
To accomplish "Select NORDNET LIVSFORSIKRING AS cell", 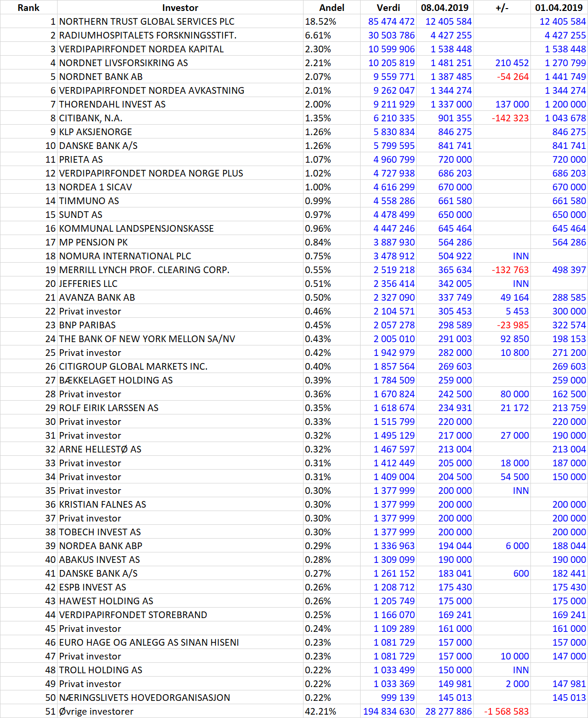I will coord(180,63).
